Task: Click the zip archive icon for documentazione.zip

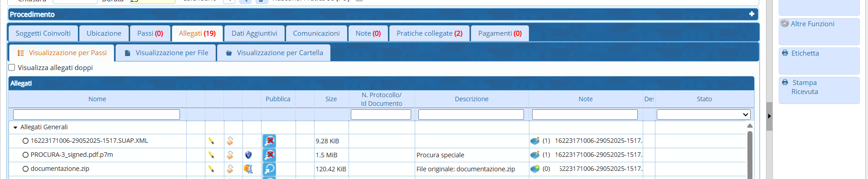Action: pyautogui.click(x=248, y=169)
